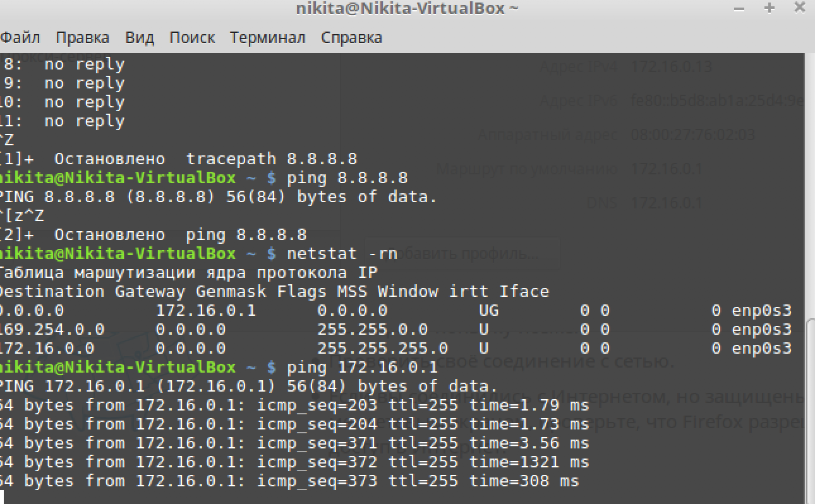Click the 'ping 172.16.0.1' command text
Screen dimensions: 815x504
point(362,367)
